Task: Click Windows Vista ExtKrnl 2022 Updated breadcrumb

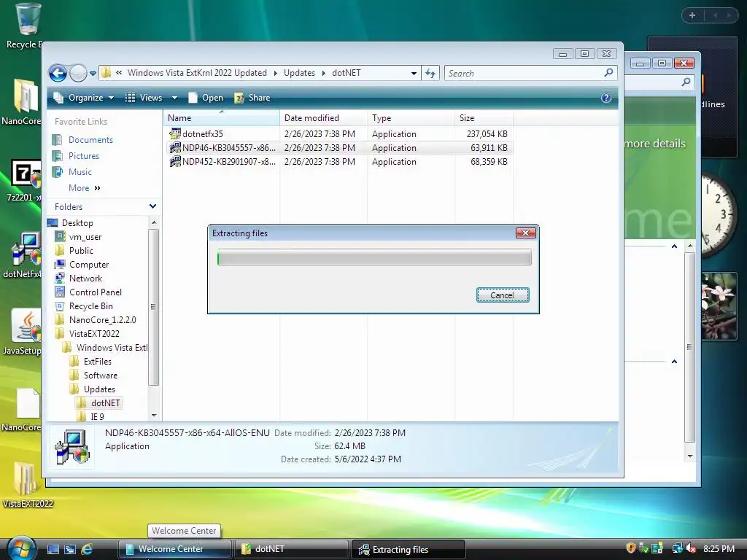Action: 197,73
